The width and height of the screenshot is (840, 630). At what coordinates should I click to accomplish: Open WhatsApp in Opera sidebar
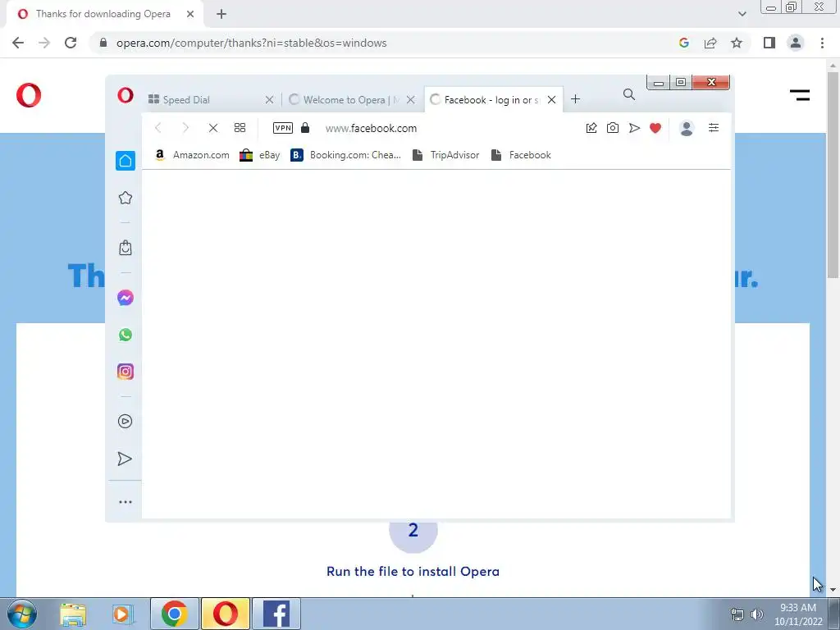click(x=126, y=335)
